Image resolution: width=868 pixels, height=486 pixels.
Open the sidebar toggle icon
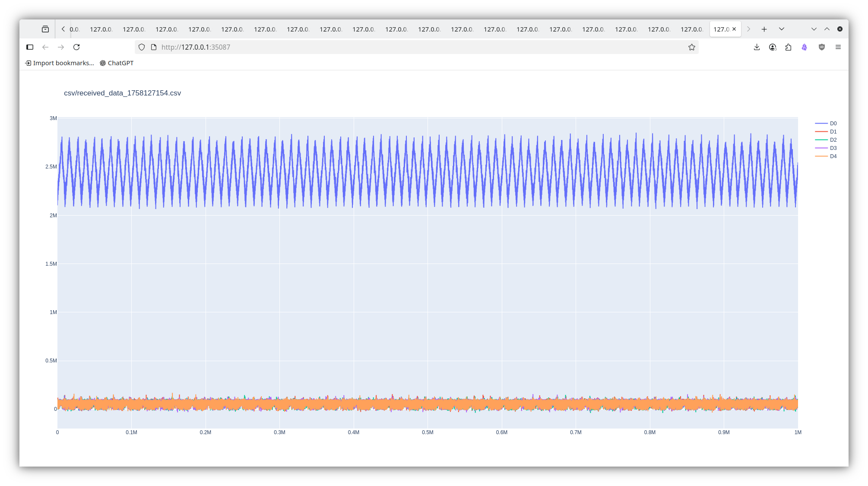coord(30,47)
